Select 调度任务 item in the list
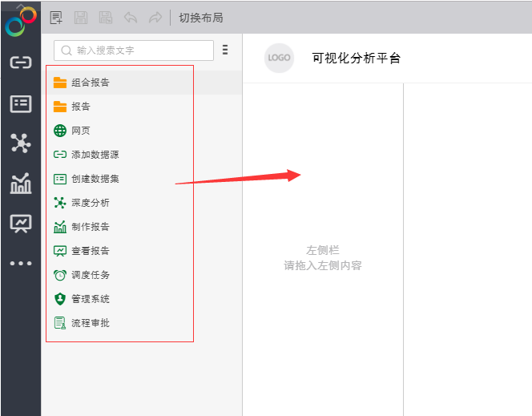Image resolution: width=532 pixels, height=416 pixels. pyautogui.click(x=90, y=275)
